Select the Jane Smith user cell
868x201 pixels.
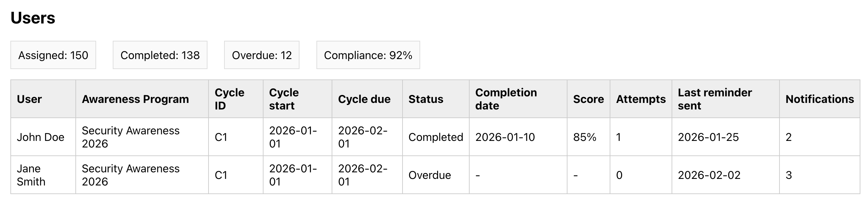coord(31,175)
